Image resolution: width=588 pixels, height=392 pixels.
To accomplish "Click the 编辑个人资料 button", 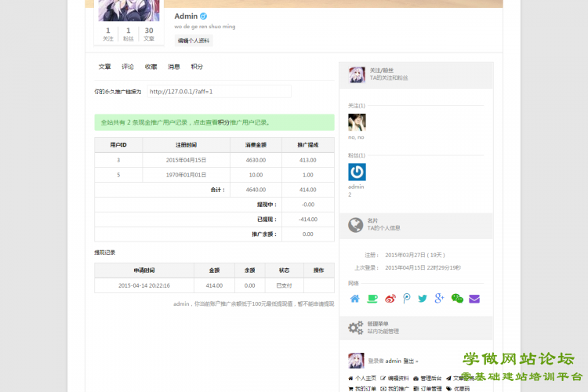I will 194,41.
